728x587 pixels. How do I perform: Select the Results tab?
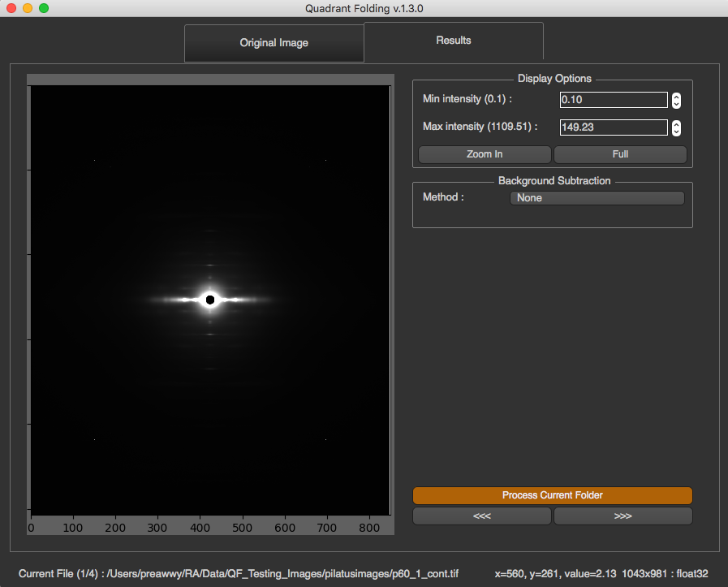coord(454,41)
